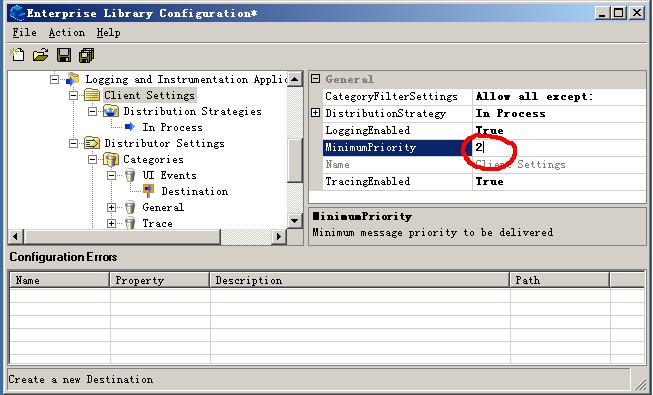
Task: Click the tree scroll up arrow
Action: (295, 79)
